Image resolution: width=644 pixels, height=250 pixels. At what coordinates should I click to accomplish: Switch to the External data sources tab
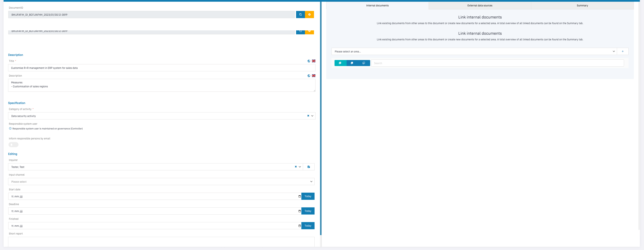coord(479,5)
